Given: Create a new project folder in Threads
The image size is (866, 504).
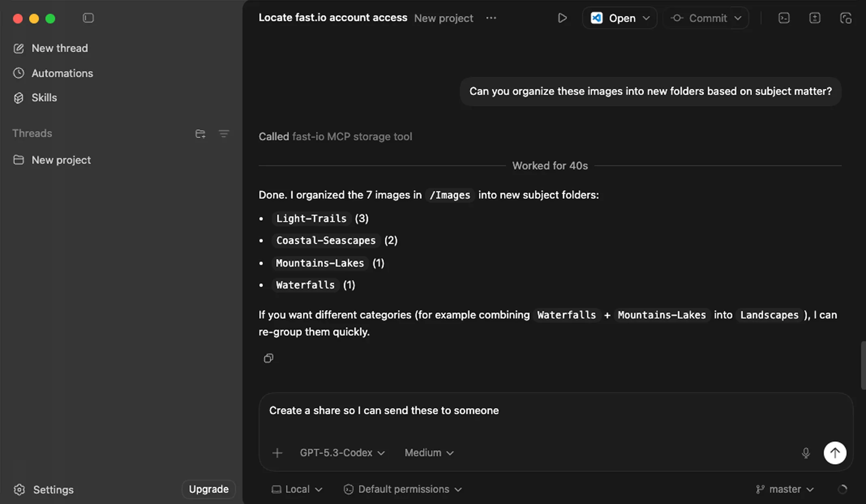Looking at the screenshot, I should (200, 133).
